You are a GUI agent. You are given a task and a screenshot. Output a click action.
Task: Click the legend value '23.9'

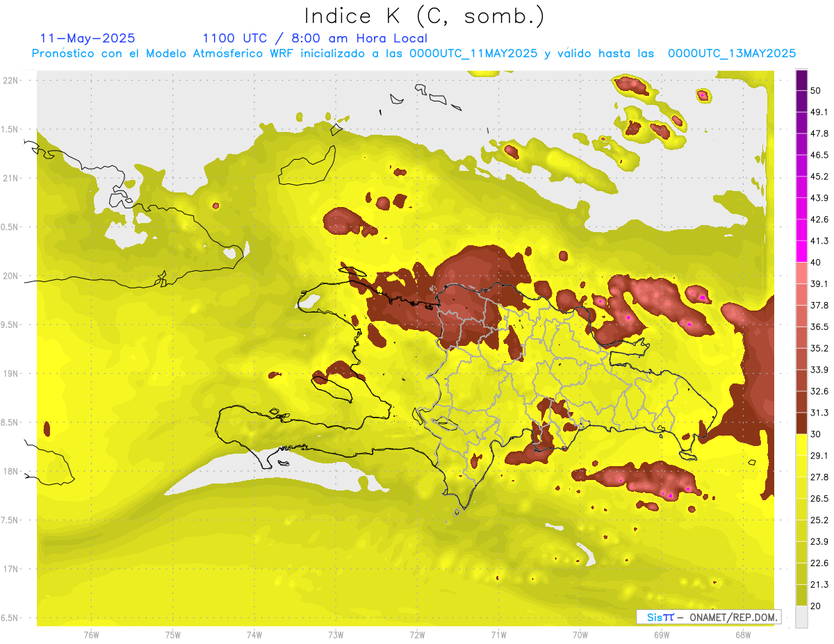tap(819, 542)
